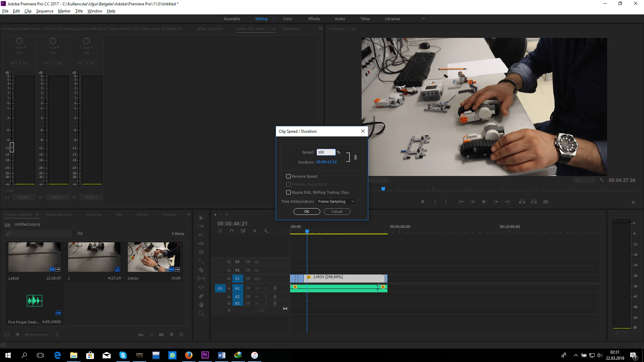Export a frame using the camera icon
The image size is (644, 362).
point(546,202)
